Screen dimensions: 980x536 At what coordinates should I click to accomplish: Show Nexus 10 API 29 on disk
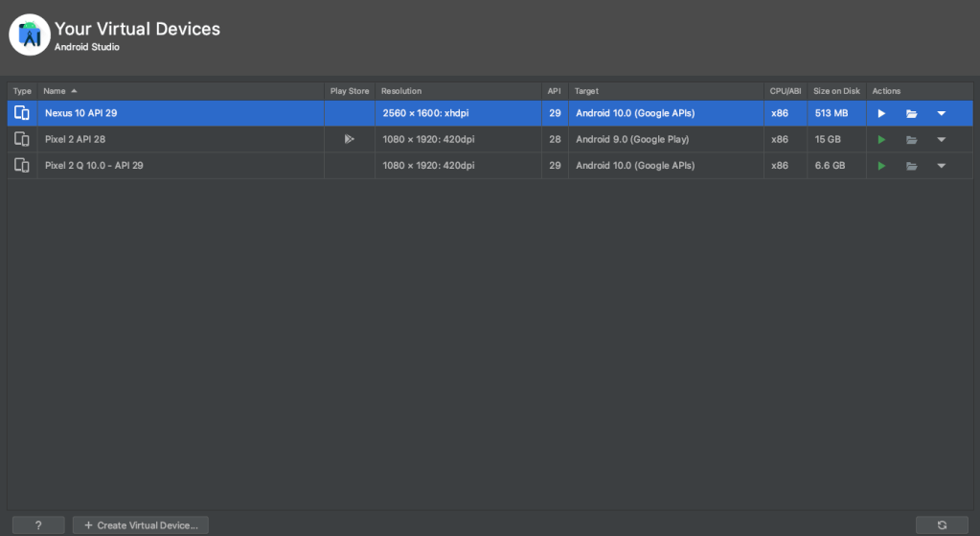(912, 113)
